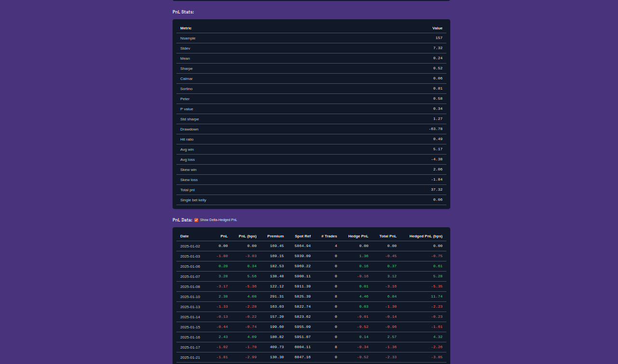Image resolution: width=618 pixels, height=364 pixels.
Task: Click the Mean metric label
Action: (x=185, y=58)
